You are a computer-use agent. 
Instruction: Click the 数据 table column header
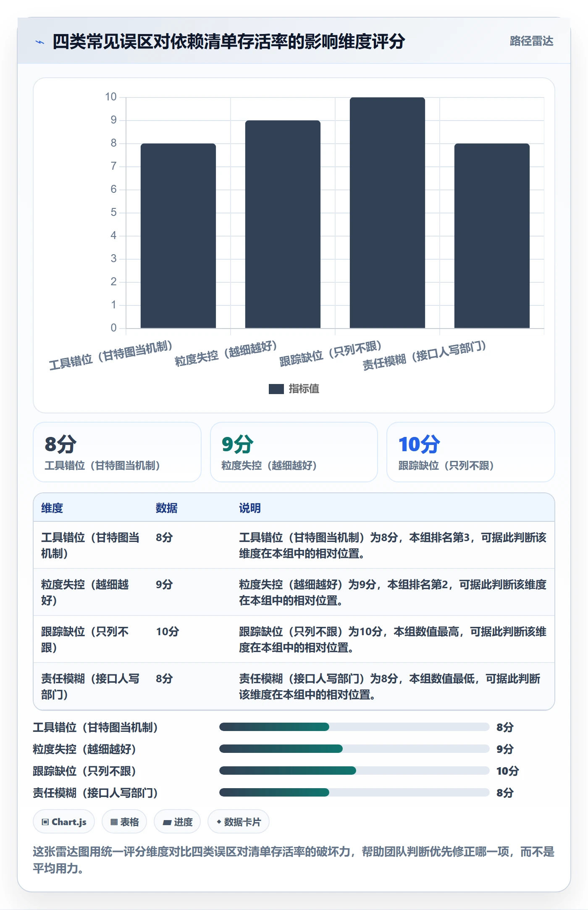pyautogui.click(x=167, y=508)
